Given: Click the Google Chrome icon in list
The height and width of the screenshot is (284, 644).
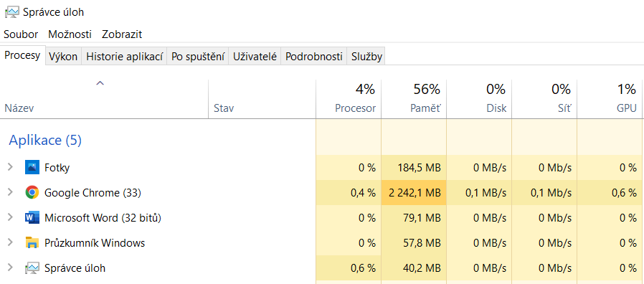Looking at the screenshot, I should click(32, 192).
